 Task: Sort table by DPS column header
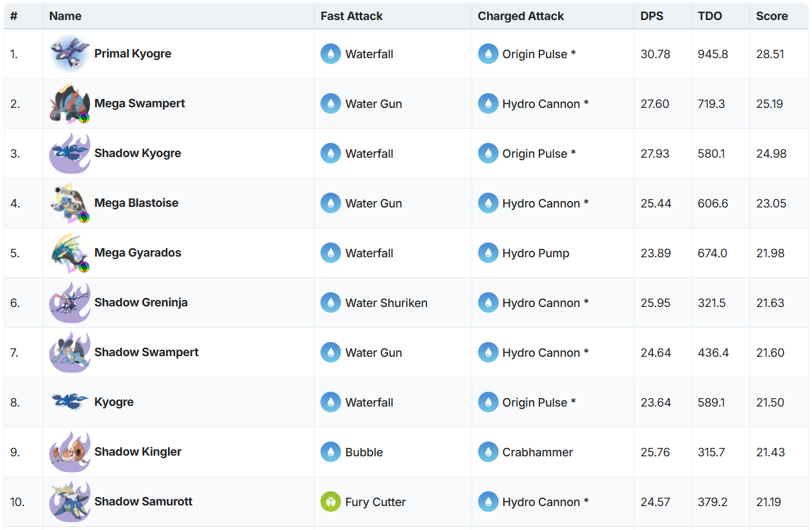652,16
